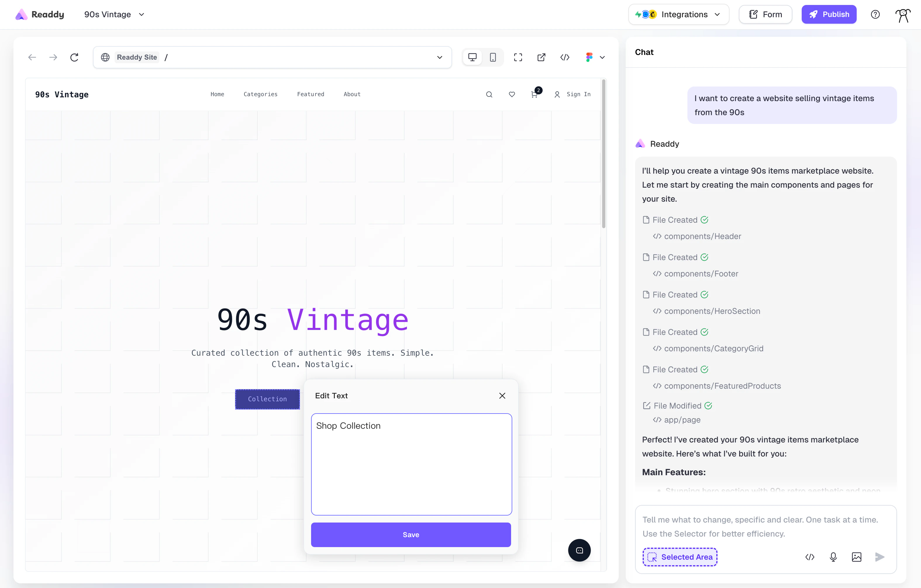Screen dimensions: 921x588
Task: Open the help question mark icon
Action: point(875,15)
